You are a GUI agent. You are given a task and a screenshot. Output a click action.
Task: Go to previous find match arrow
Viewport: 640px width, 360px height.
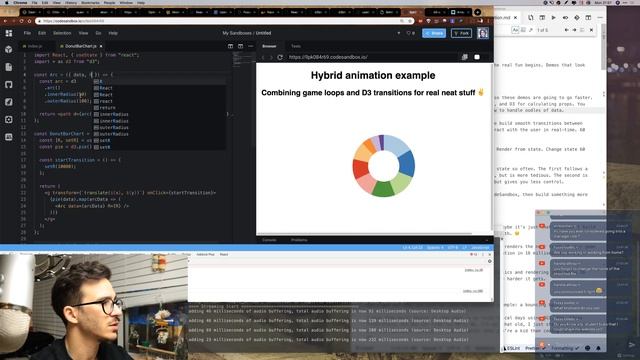click(x=567, y=30)
